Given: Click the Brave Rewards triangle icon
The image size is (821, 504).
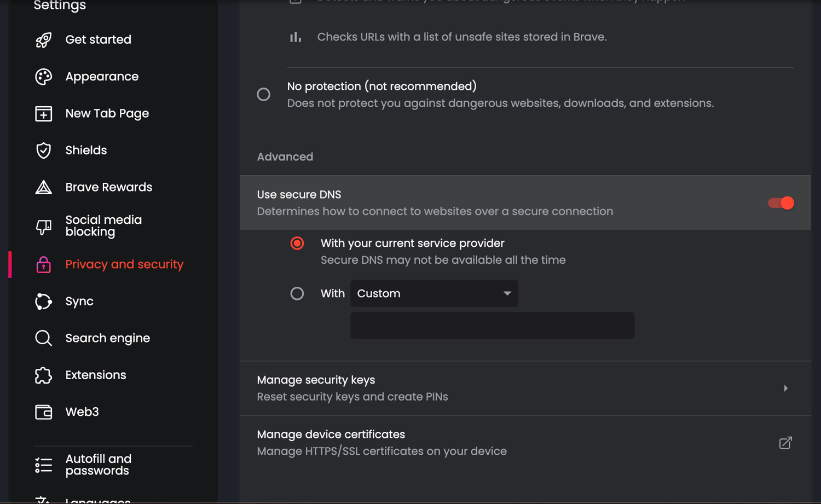Looking at the screenshot, I should click(x=44, y=187).
